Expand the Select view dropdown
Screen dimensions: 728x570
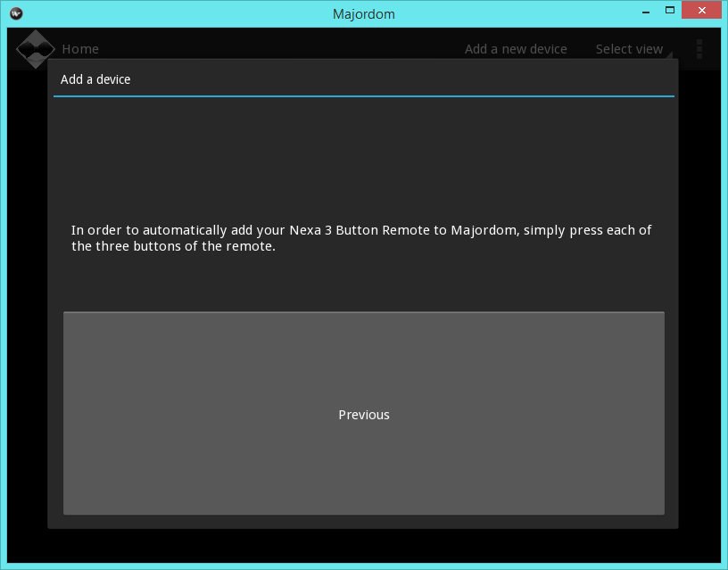click(630, 49)
